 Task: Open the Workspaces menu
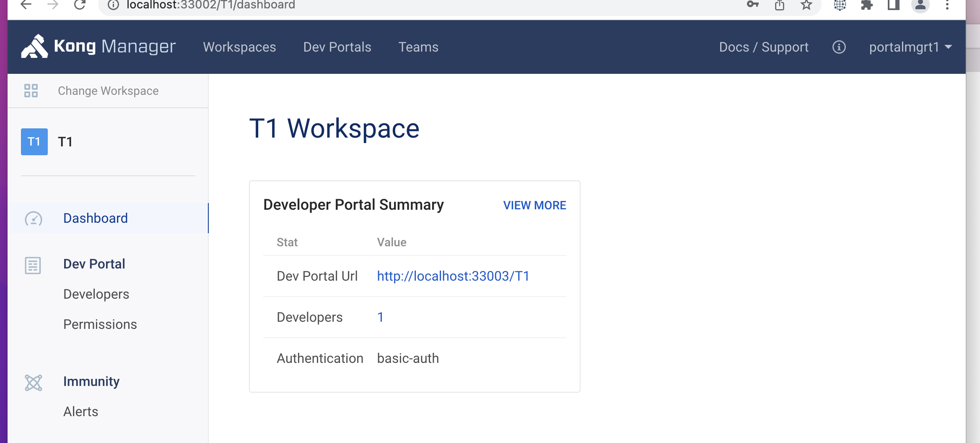pyautogui.click(x=240, y=47)
